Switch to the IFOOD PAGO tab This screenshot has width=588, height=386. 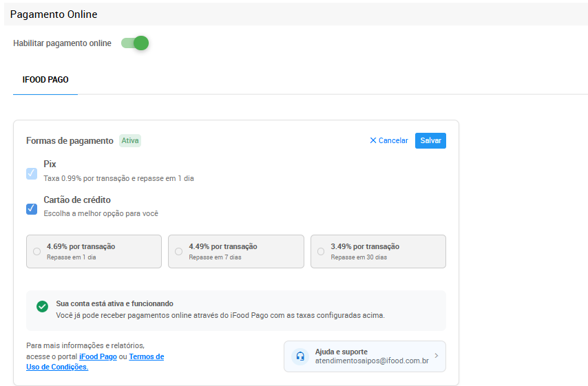click(x=45, y=80)
